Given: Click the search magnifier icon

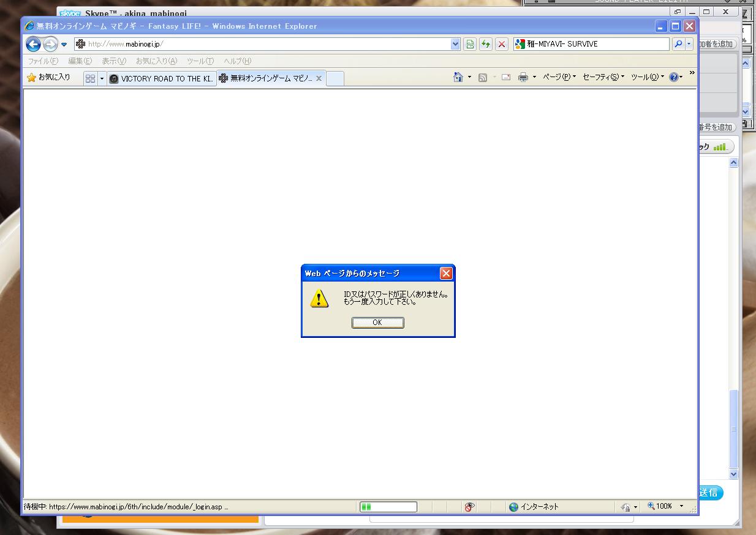Looking at the screenshot, I should pos(678,44).
